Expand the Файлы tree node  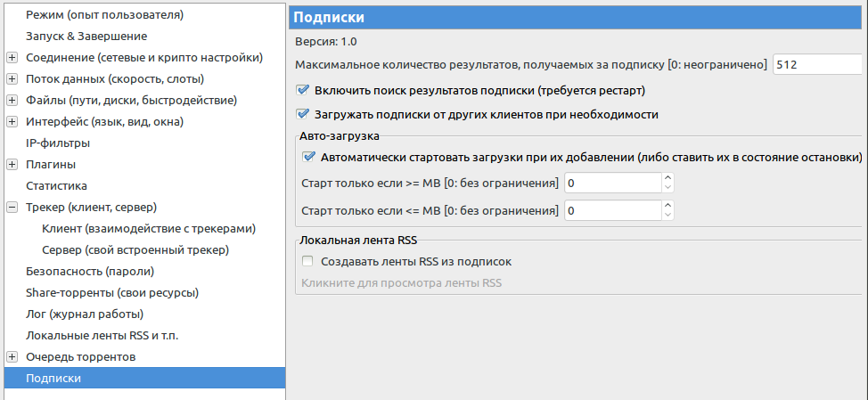click(x=12, y=101)
